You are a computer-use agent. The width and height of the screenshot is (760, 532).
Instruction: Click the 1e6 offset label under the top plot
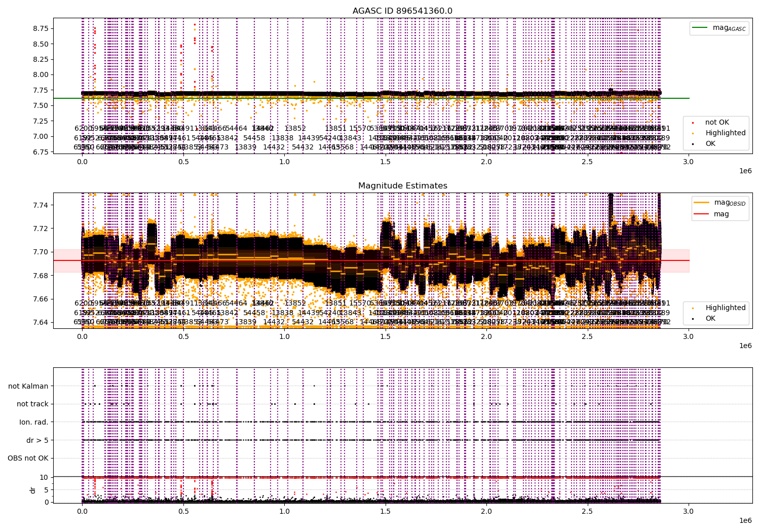click(745, 171)
